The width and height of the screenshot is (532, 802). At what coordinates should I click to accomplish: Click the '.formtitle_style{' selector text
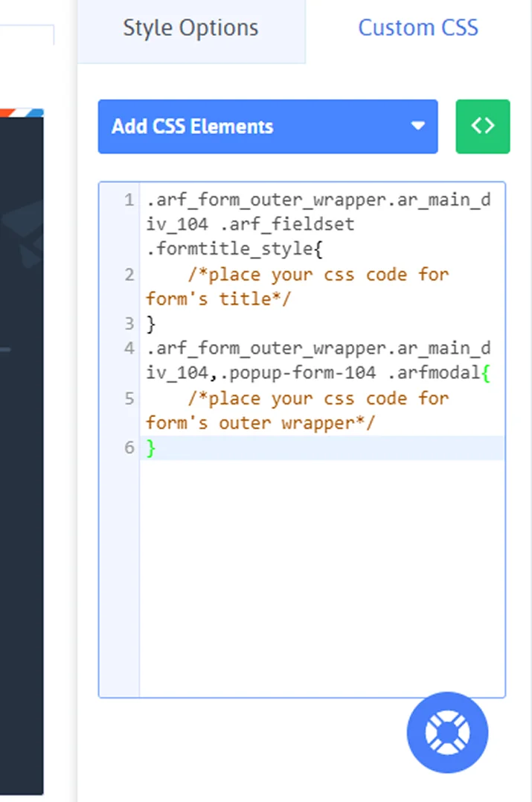(234, 249)
